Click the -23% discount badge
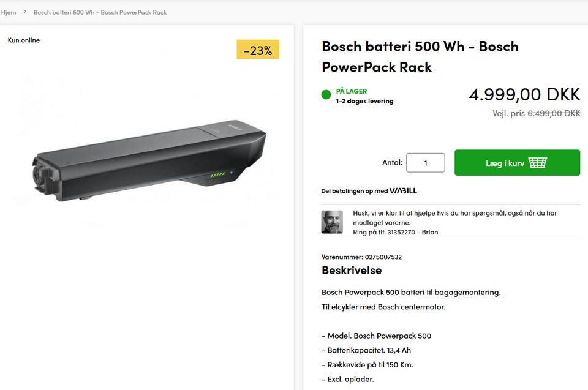This screenshot has height=390, width=588. click(x=257, y=50)
